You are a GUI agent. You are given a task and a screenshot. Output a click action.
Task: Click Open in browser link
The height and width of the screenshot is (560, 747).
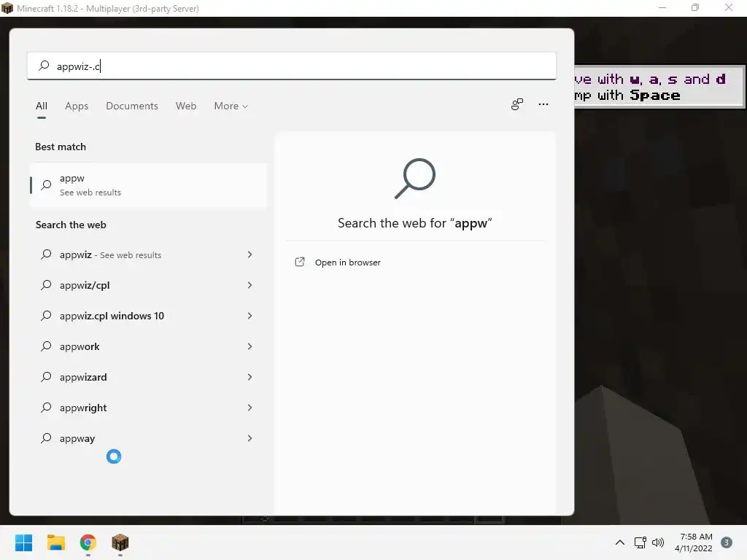click(348, 262)
